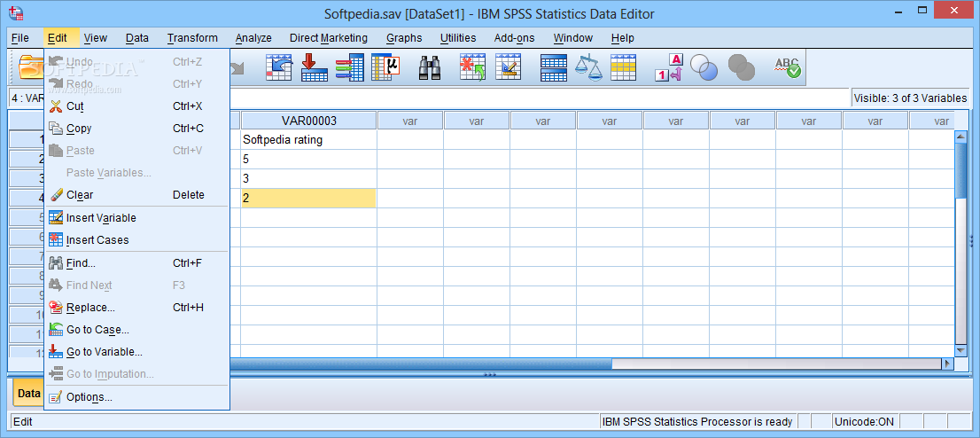Select the highlighted cell containing 2

tap(308, 199)
